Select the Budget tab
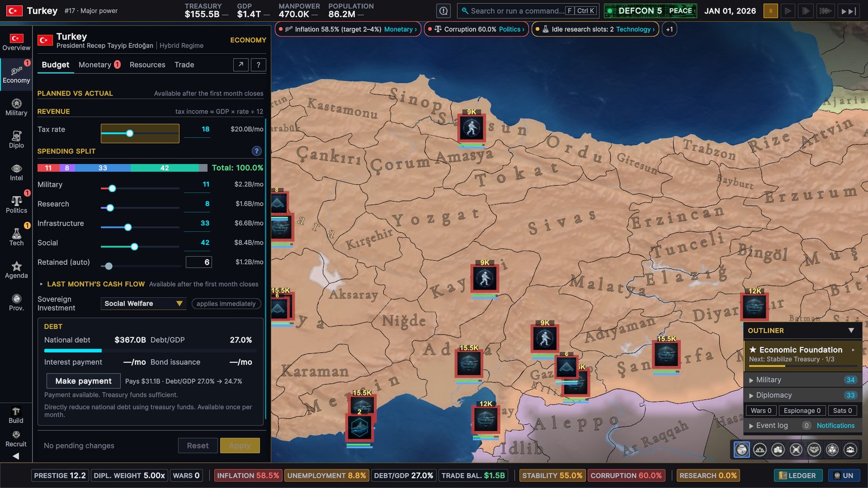This screenshot has width=868, height=488. 55,65
